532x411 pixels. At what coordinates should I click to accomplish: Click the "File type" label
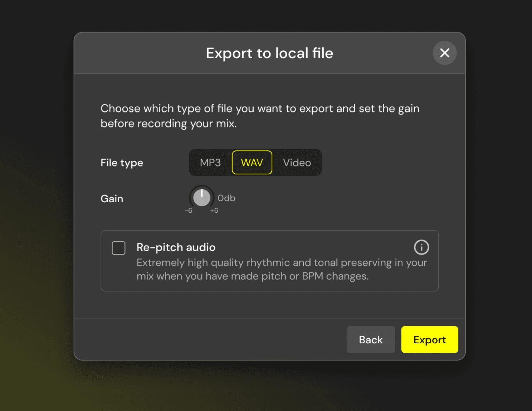122,163
